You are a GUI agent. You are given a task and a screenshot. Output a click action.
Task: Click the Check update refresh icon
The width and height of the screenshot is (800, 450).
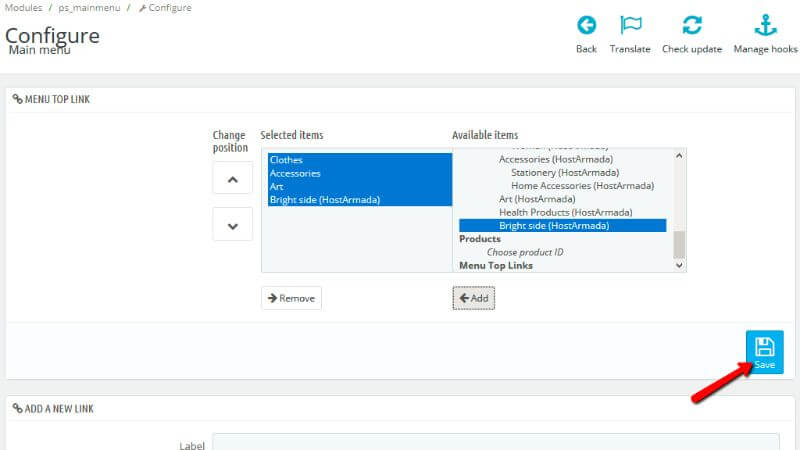pos(692,25)
